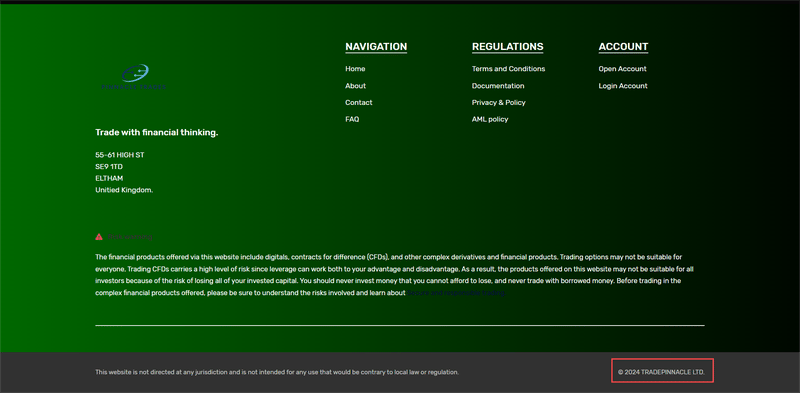
Task: Open the AML policy link
Action: point(490,119)
